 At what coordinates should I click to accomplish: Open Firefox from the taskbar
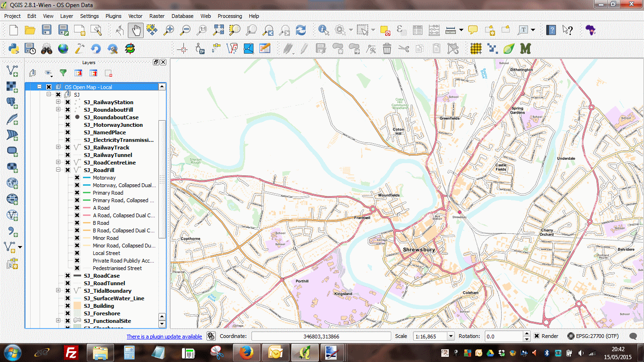(247, 352)
